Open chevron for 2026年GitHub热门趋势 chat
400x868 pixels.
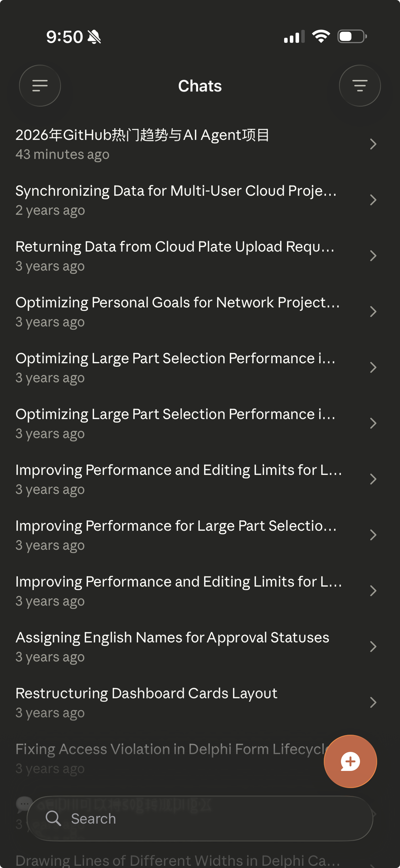click(x=373, y=144)
